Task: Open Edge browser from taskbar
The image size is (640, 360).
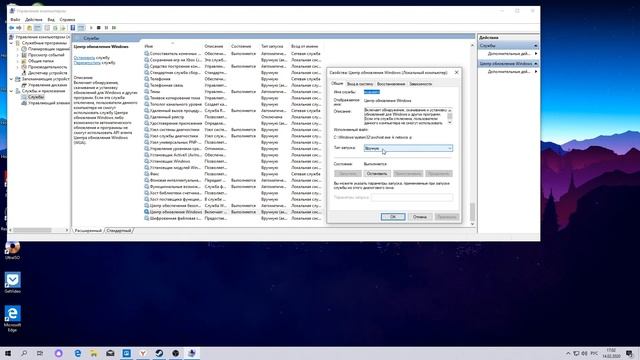Action: [78, 353]
